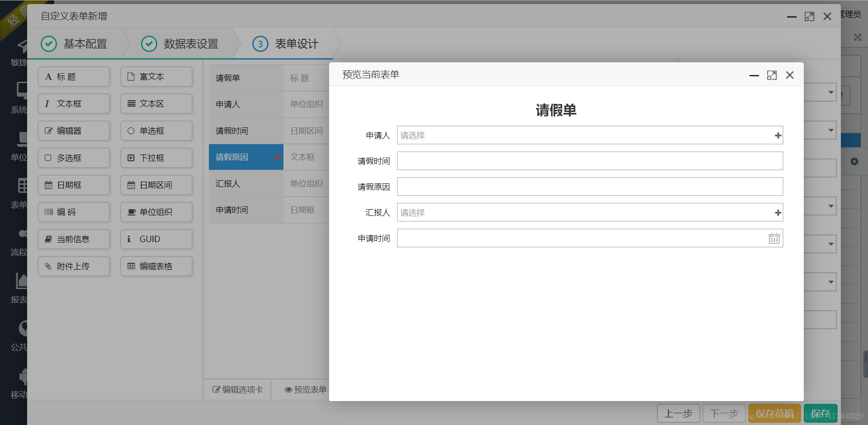Expand the top right-panel dropdown arrow
Image resolution: width=868 pixels, height=425 pixels.
pos(830,93)
